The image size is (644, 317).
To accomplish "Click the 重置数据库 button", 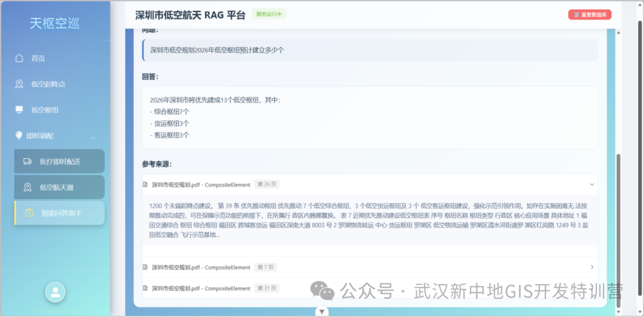I will [590, 14].
